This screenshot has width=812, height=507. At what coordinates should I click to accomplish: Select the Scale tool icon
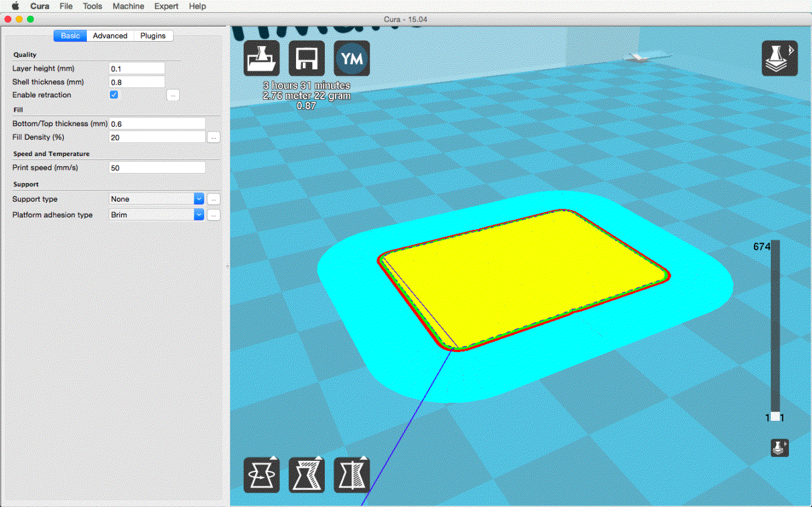pos(306,475)
